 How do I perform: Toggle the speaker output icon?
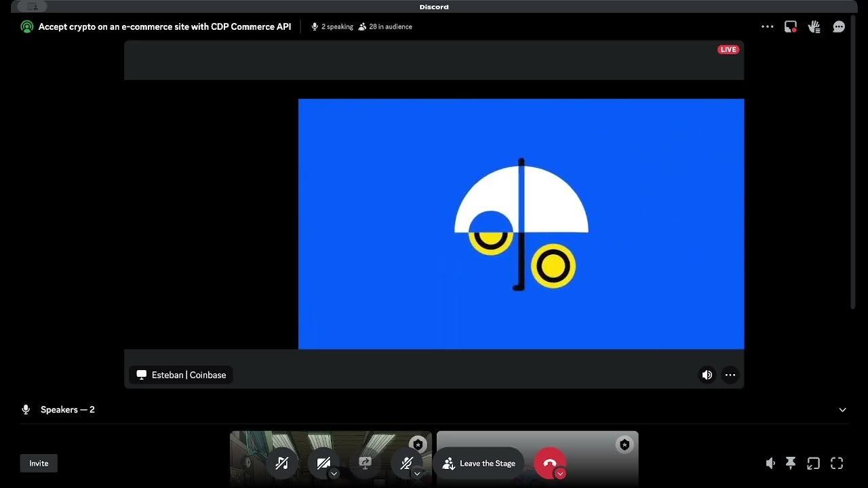(x=770, y=463)
